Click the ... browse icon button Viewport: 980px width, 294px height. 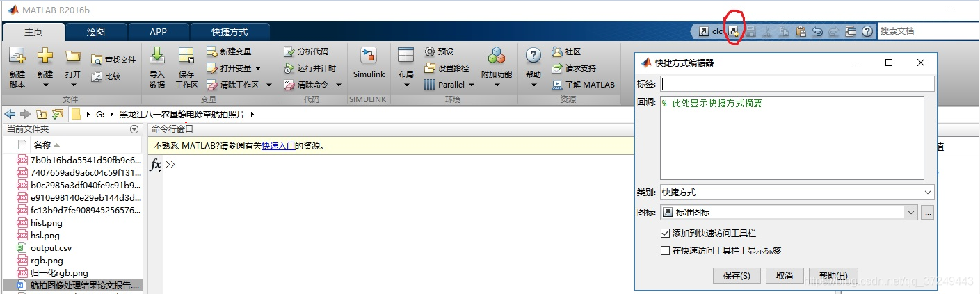[927, 213]
